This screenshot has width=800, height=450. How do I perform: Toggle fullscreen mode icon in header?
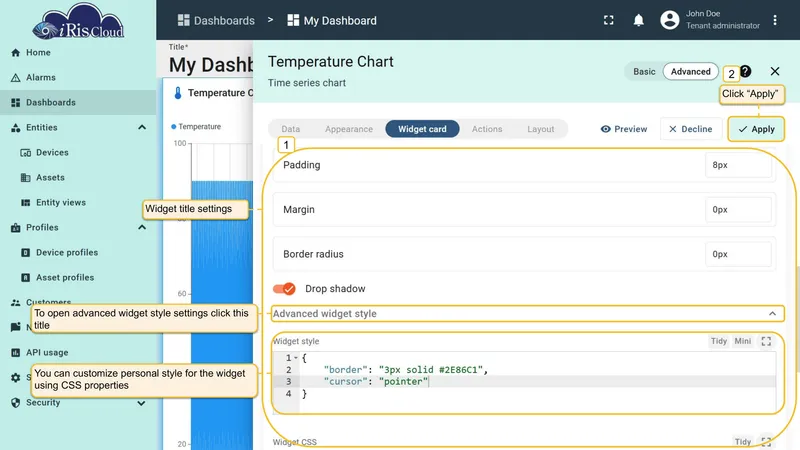point(608,20)
